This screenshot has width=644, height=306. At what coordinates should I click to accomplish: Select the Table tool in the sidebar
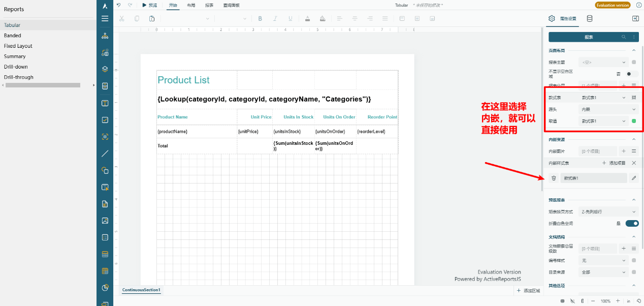pos(105,254)
